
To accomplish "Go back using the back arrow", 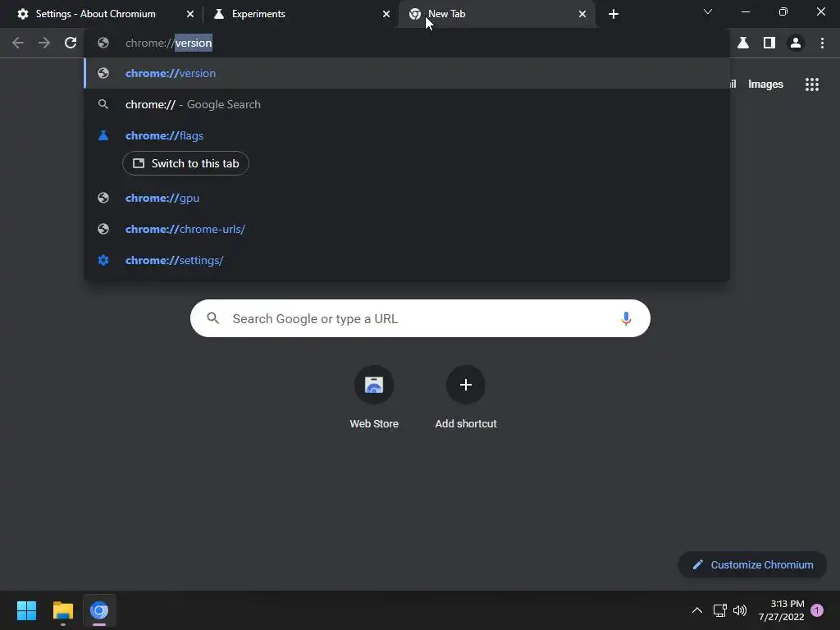I will pyautogui.click(x=18, y=43).
